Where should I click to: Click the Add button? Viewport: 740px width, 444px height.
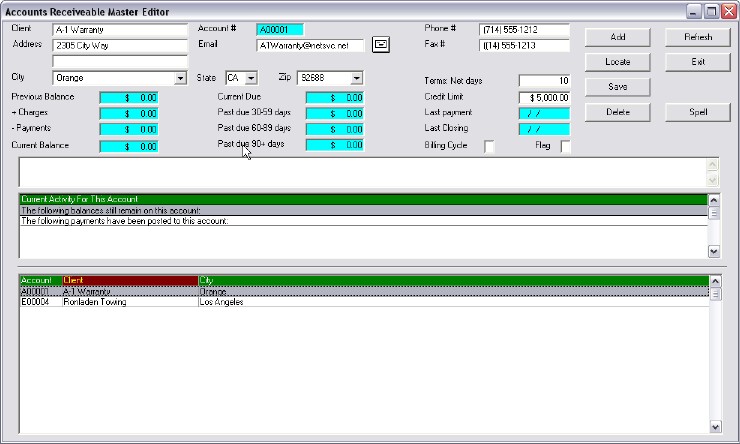[617, 37]
